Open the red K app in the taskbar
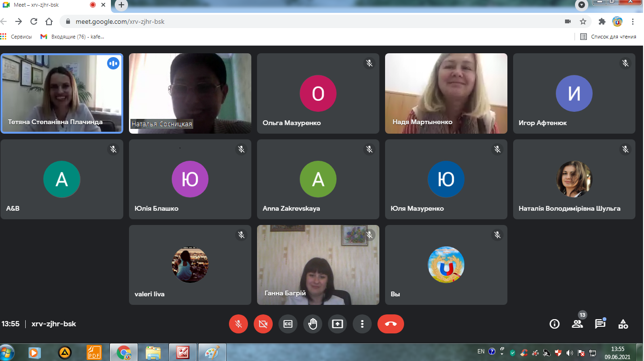 coord(183,353)
